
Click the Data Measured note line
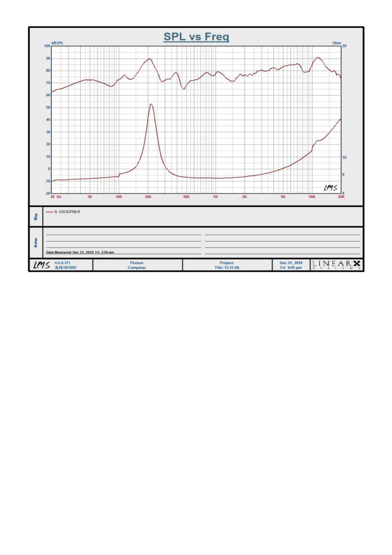click(80, 252)
